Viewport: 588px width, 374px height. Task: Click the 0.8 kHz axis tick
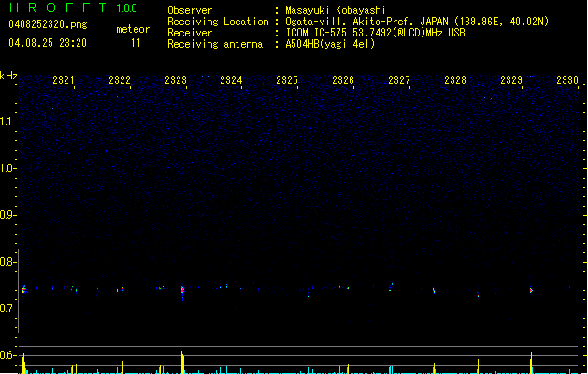[x=7, y=262]
